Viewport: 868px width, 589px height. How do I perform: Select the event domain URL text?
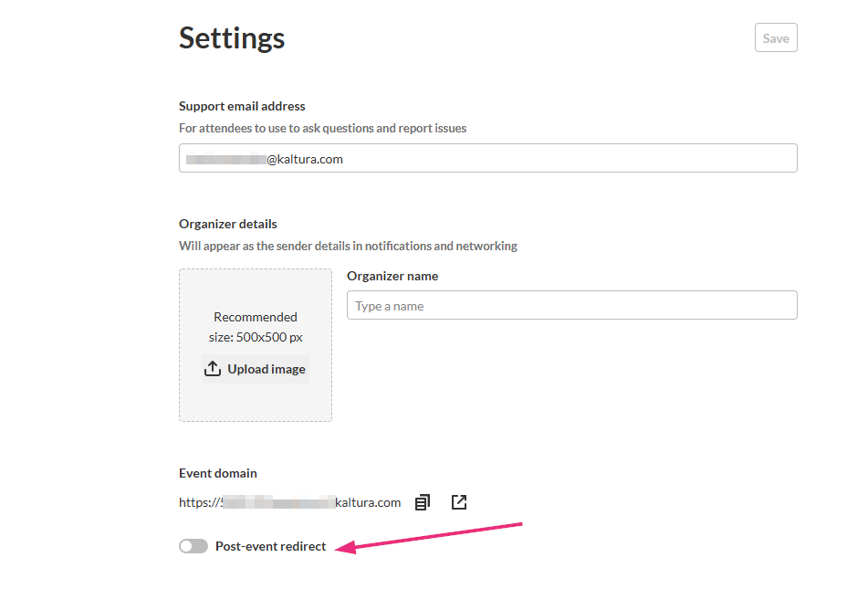(x=289, y=502)
